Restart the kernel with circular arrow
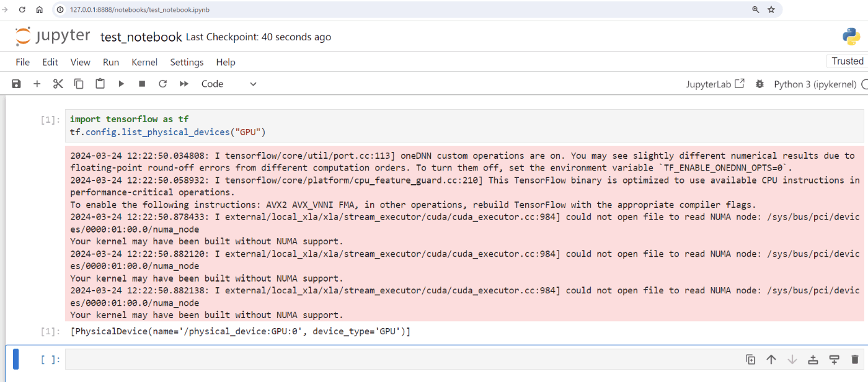Screen dimensions: 868x382 coord(163,84)
